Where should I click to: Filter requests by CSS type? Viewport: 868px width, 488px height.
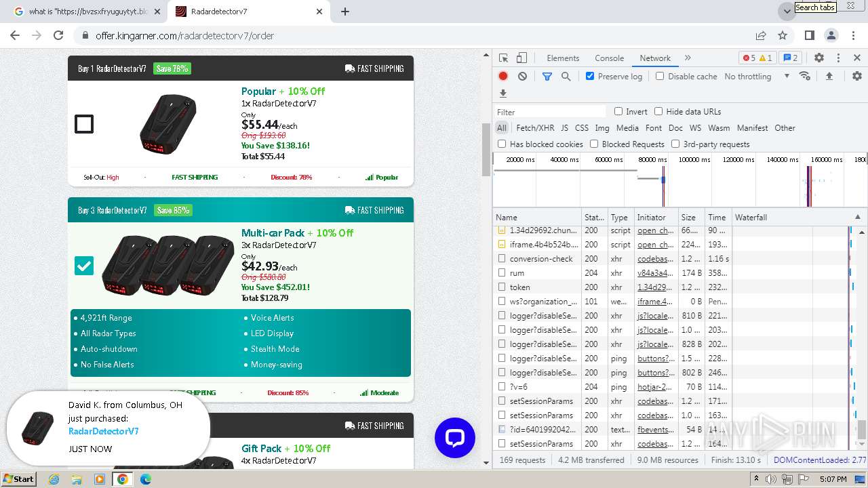pyautogui.click(x=582, y=128)
